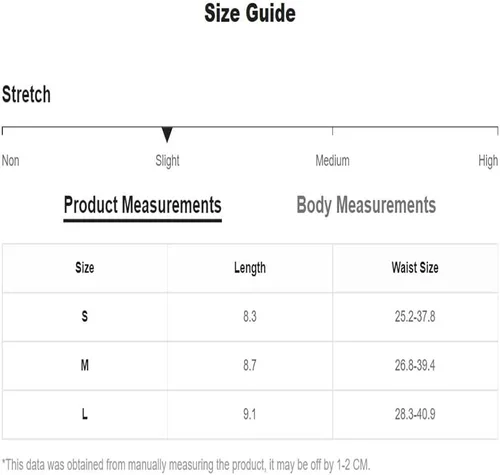Click the Size Guide heading
This screenshot has height=475, width=500.
pyautogui.click(x=250, y=13)
